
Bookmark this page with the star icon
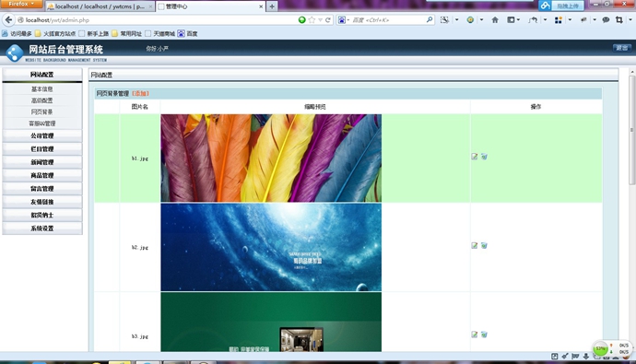click(312, 19)
